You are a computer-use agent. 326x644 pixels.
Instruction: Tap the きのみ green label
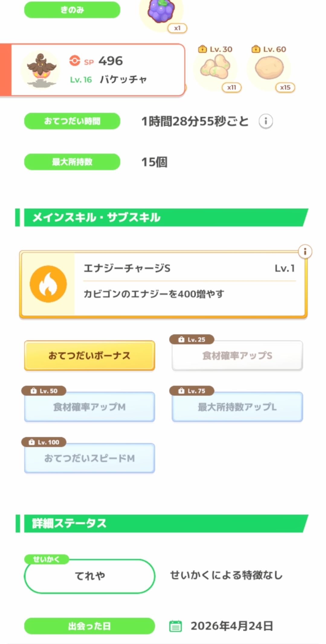point(72,10)
